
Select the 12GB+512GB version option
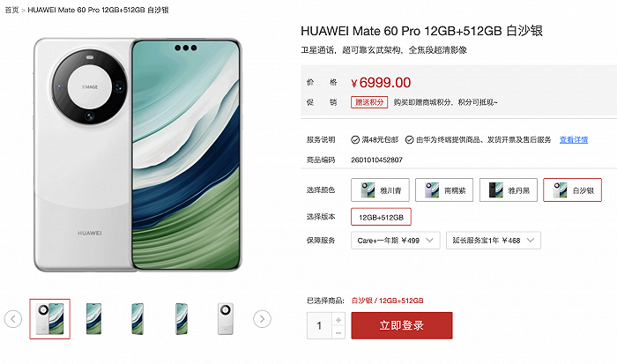(381, 217)
